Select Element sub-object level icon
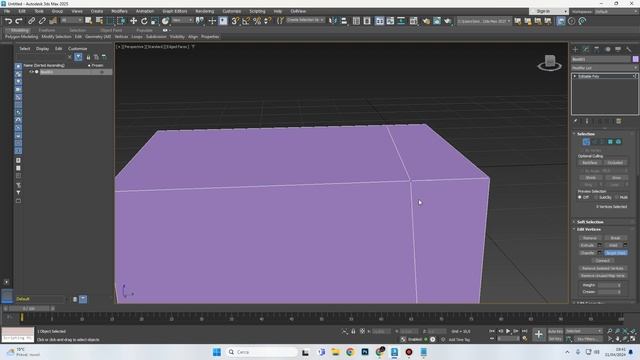 pyautogui.click(x=618, y=142)
